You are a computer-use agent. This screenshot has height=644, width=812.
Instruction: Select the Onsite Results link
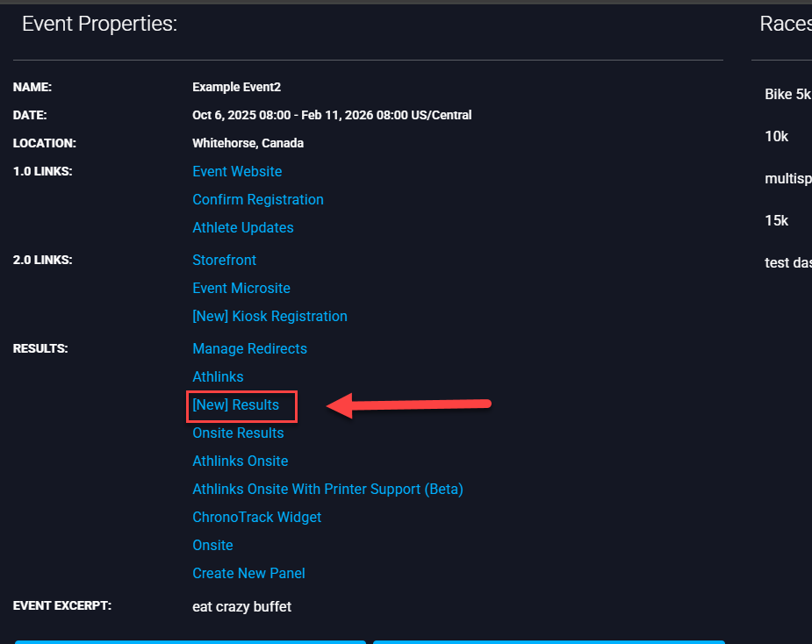coord(238,433)
